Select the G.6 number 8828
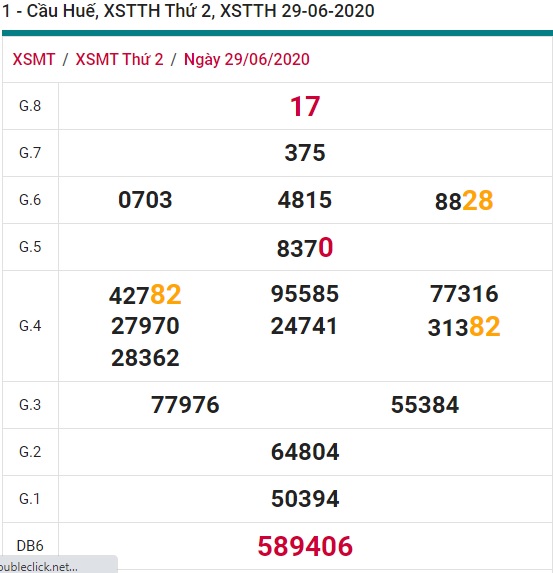Viewport: 553px width, 573px height. tap(464, 201)
